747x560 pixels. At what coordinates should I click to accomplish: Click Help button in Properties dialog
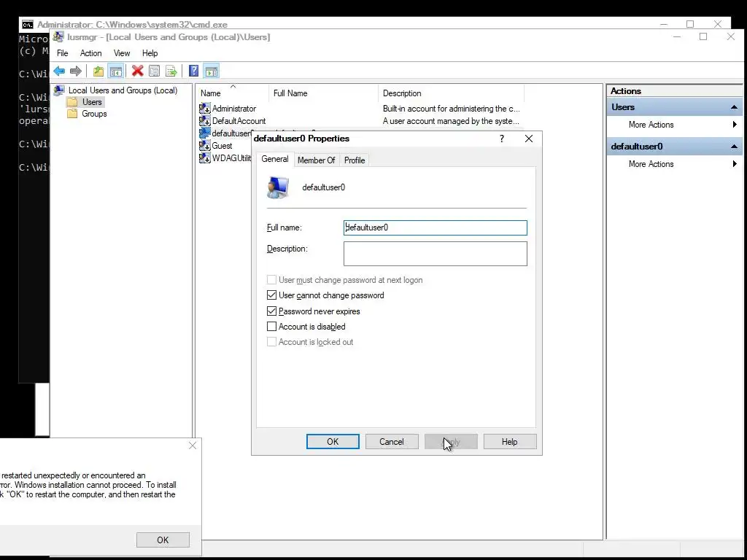tap(510, 442)
